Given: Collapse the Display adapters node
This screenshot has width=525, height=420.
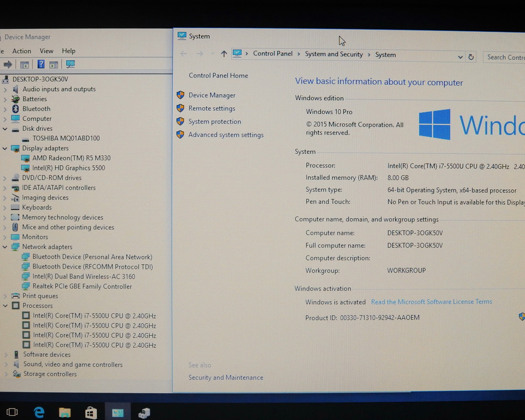Looking at the screenshot, I should click(x=5, y=148).
